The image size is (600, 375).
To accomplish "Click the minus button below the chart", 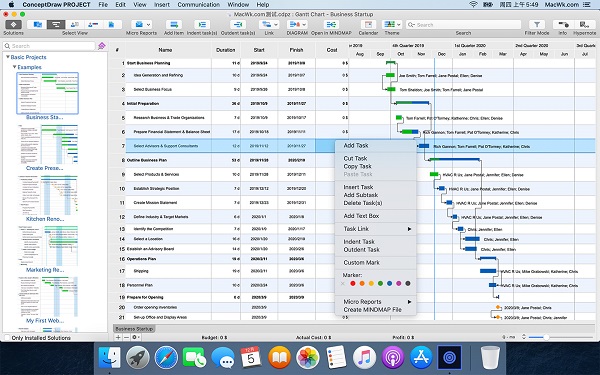I will pos(126,337).
